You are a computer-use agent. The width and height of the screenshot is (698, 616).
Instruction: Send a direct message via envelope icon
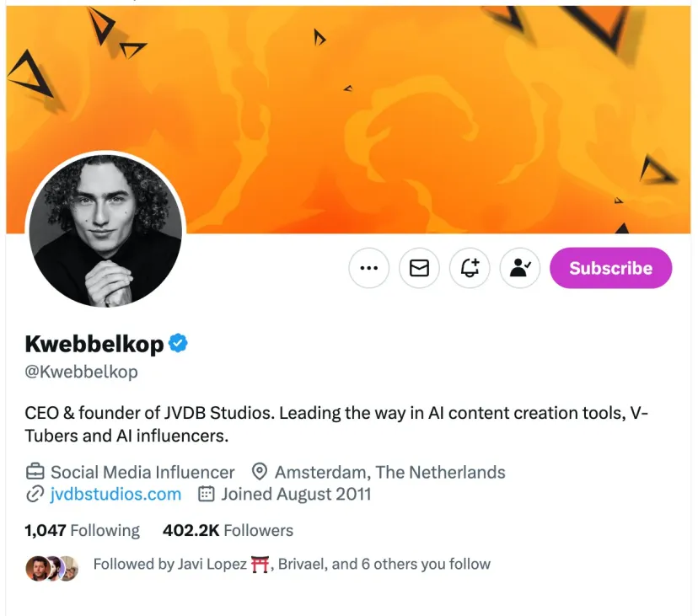pos(419,268)
